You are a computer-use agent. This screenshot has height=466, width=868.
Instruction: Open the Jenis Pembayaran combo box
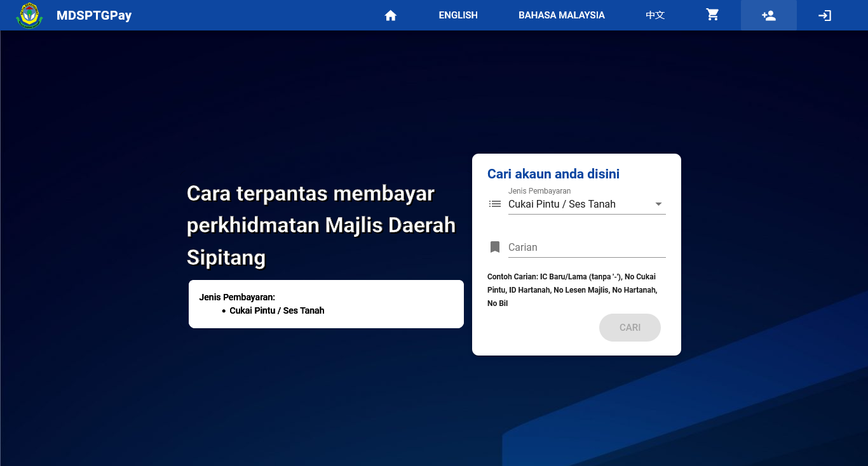tap(578, 204)
